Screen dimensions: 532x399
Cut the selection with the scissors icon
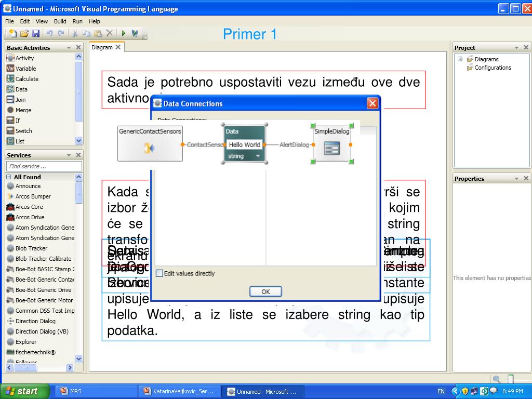(x=75, y=33)
